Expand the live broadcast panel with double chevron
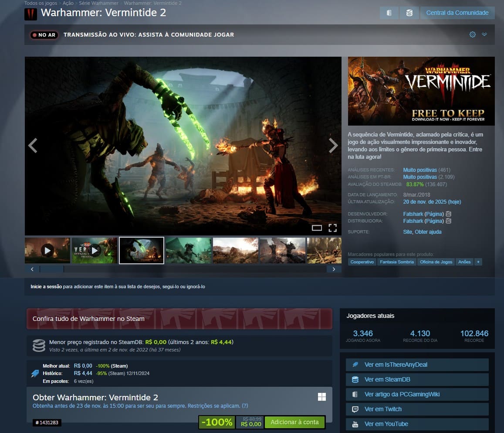 tap(484, 34)
